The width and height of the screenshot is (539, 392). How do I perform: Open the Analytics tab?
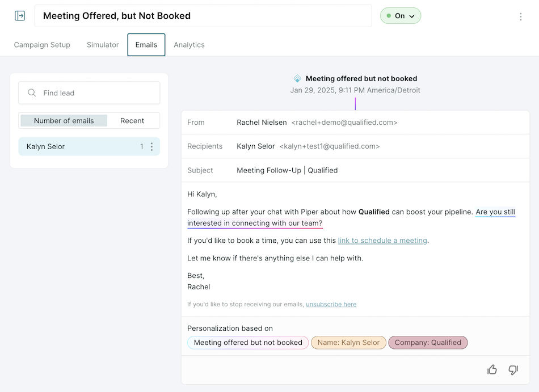pos(189,45)
